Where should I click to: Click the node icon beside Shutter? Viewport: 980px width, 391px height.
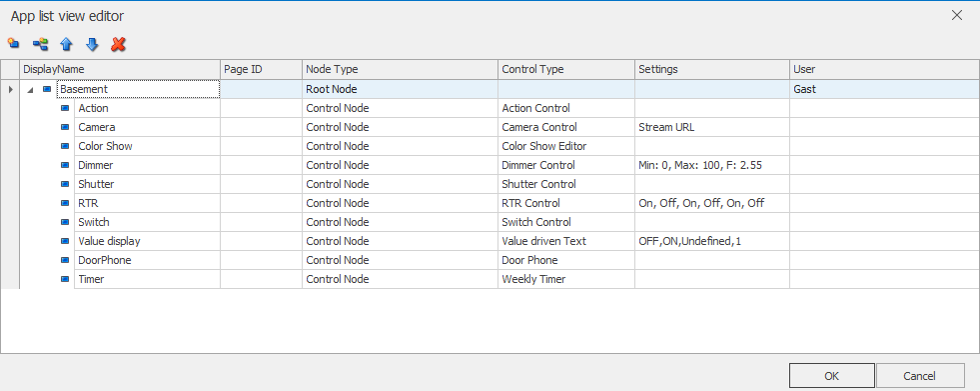pos(65,184)
